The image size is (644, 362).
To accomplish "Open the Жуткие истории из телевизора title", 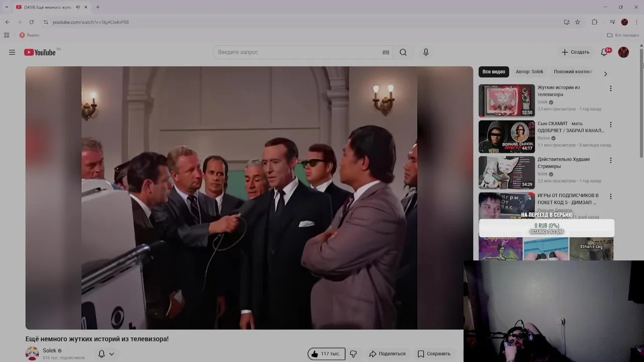I will pos(558,91).
